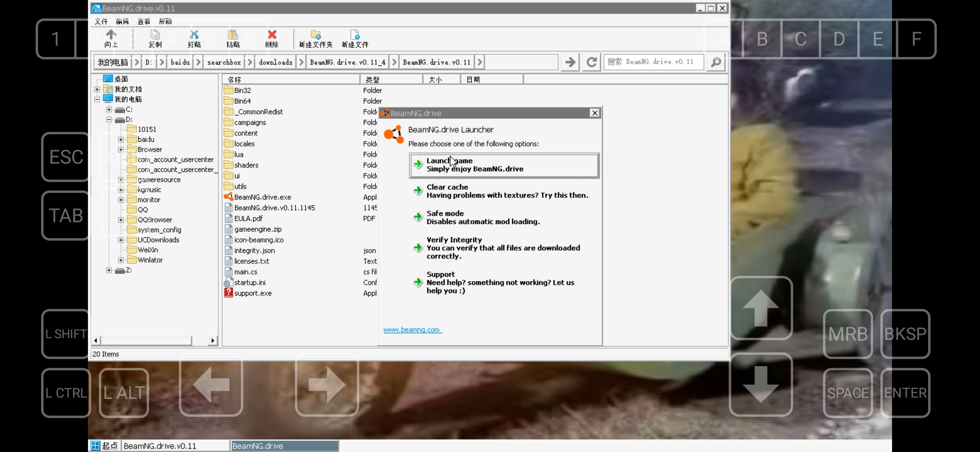Collapse the D: drive tree node
980x452 pixels.
point(109,120)
